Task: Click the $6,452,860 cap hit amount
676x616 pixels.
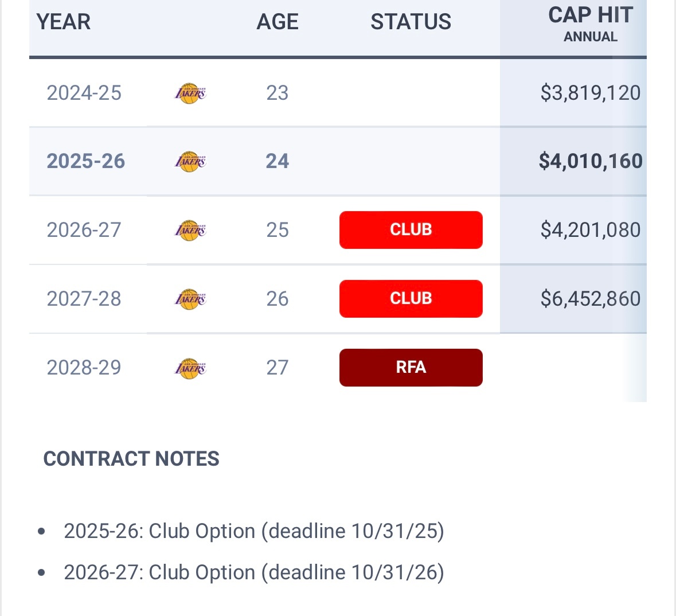Action: click(590, 299)
